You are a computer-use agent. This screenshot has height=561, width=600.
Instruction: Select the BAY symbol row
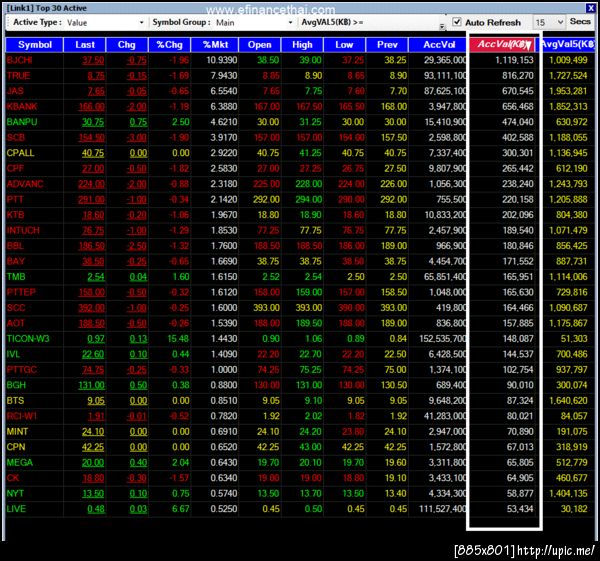300,261
